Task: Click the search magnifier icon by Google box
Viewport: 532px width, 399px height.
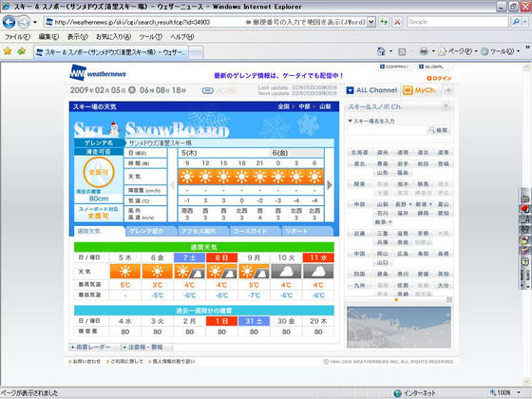Action: (516, 22)
